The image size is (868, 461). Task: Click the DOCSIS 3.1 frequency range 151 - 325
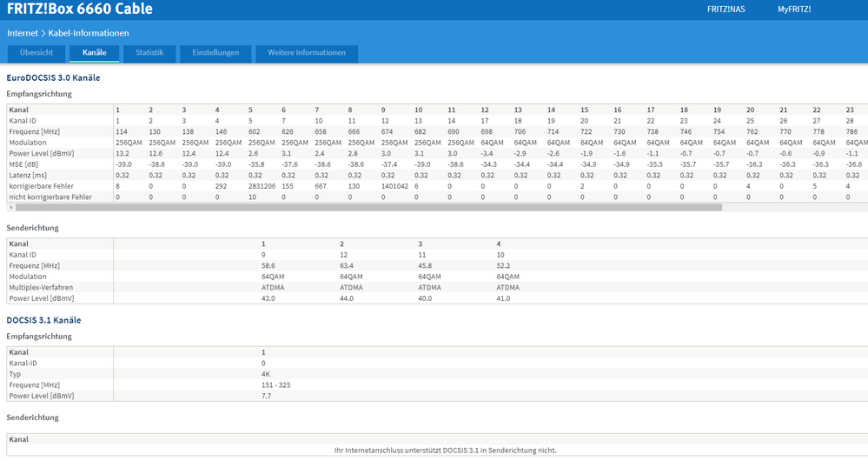click(x=275, y=385)
